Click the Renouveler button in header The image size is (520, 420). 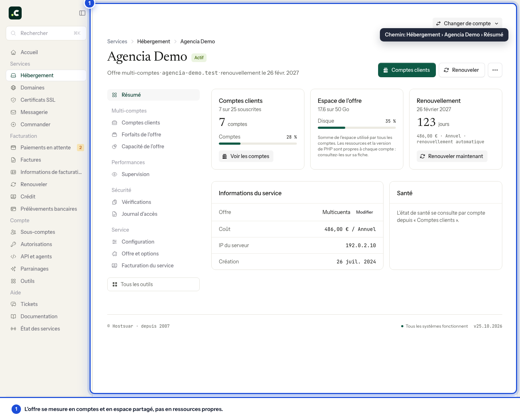click(461, 70)
